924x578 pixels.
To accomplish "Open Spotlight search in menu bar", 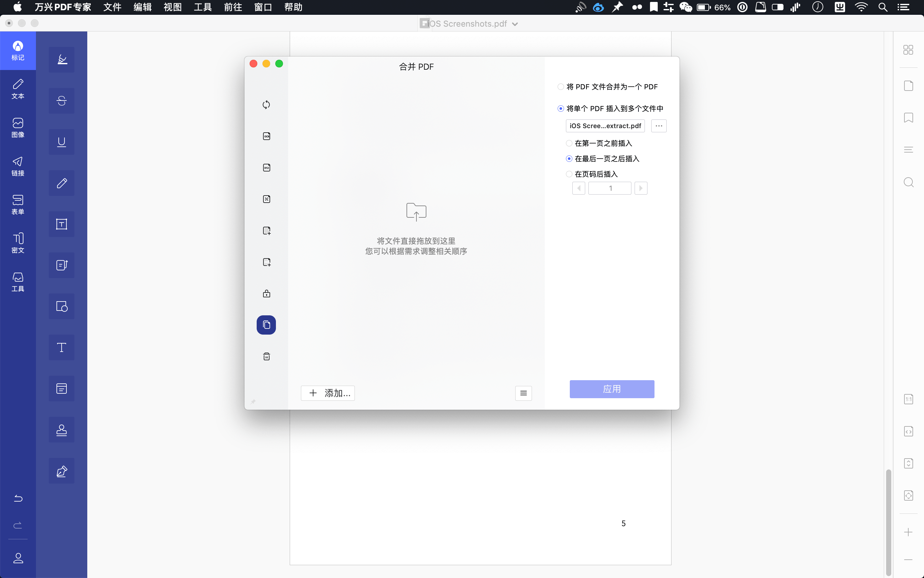I will [x=883, y=7].
